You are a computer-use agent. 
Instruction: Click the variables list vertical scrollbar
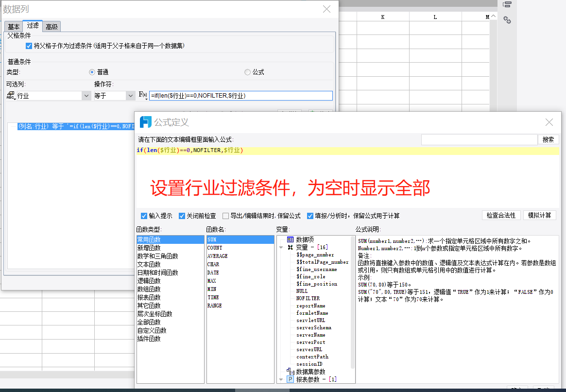[352, 303]
